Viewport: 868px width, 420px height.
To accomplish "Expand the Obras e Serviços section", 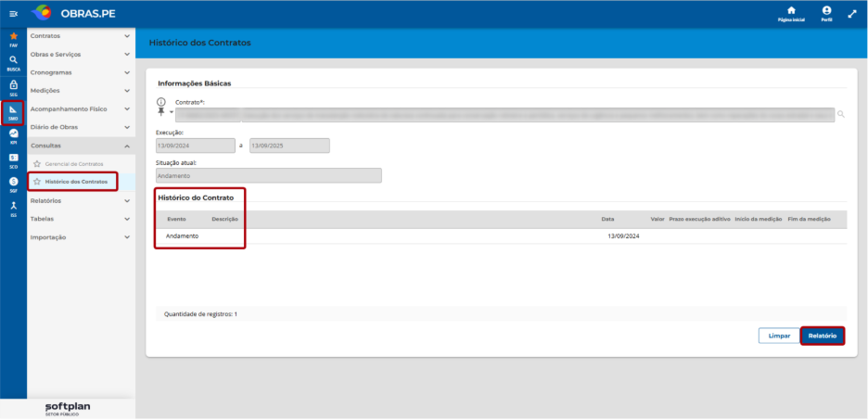I will (x=81, y=54).
